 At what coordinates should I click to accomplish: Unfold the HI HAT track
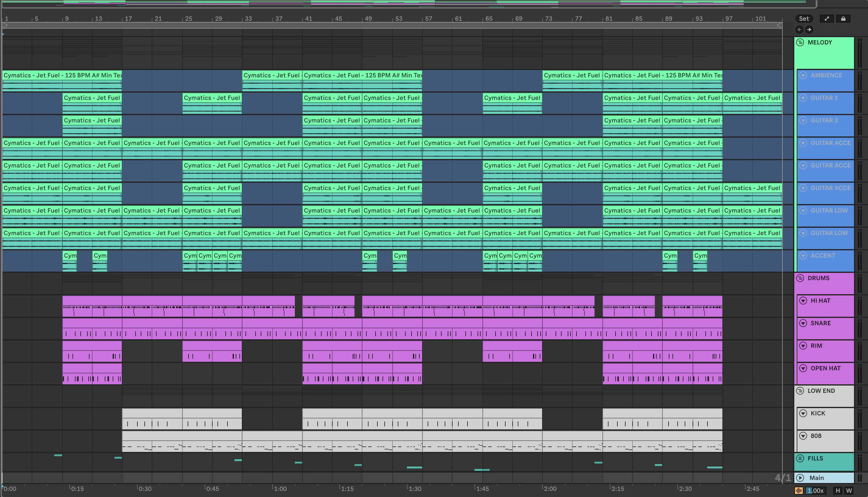pyautogui.click(x=803, y=301)
